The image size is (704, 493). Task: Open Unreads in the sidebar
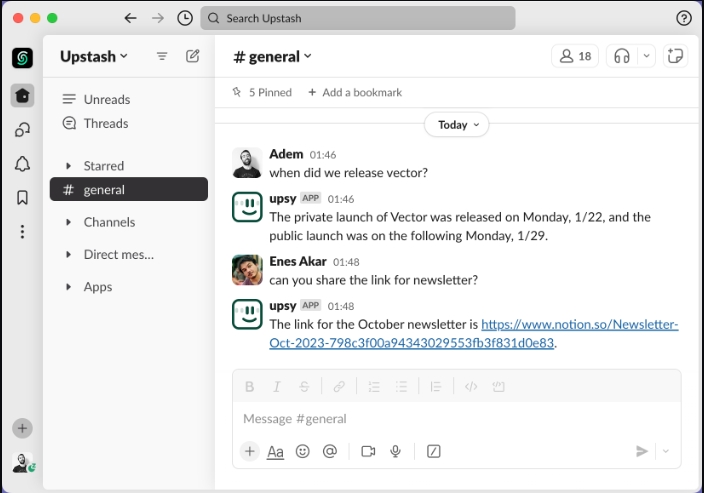(107, 99)
